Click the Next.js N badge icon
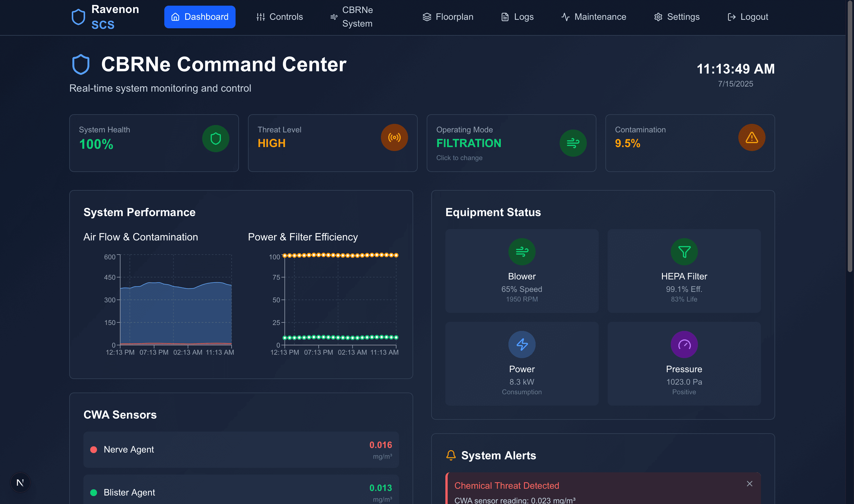Viewport: 854px width, 504px height. (x=20, y=483)
